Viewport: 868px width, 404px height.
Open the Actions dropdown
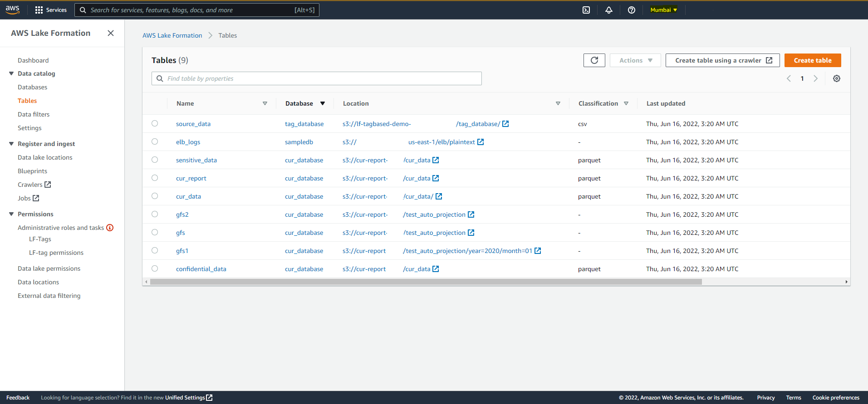(635, 60)
